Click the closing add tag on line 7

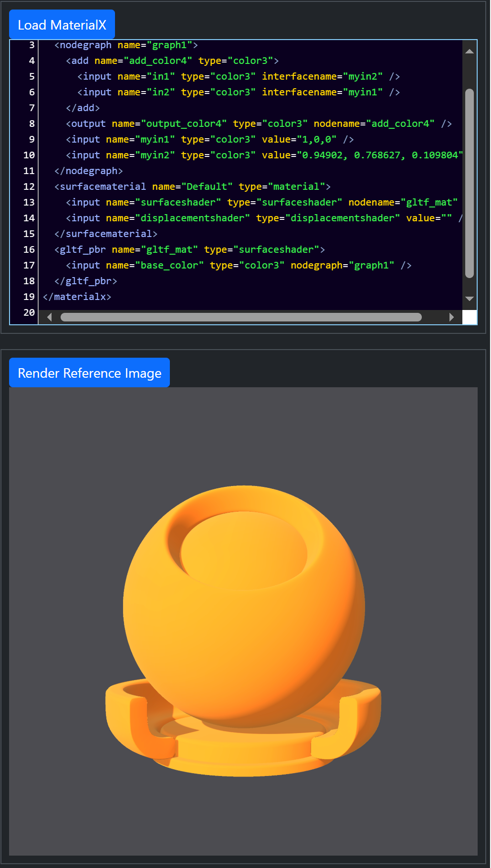83,108
